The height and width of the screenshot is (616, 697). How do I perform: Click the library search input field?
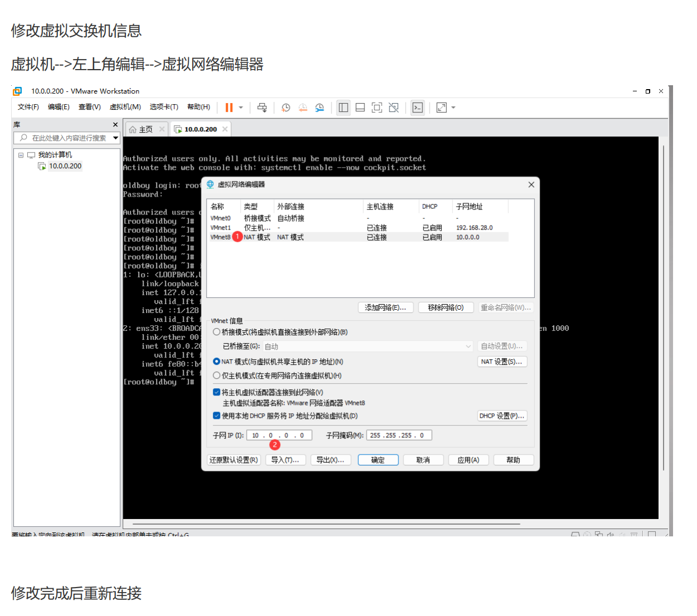(67, 138)
